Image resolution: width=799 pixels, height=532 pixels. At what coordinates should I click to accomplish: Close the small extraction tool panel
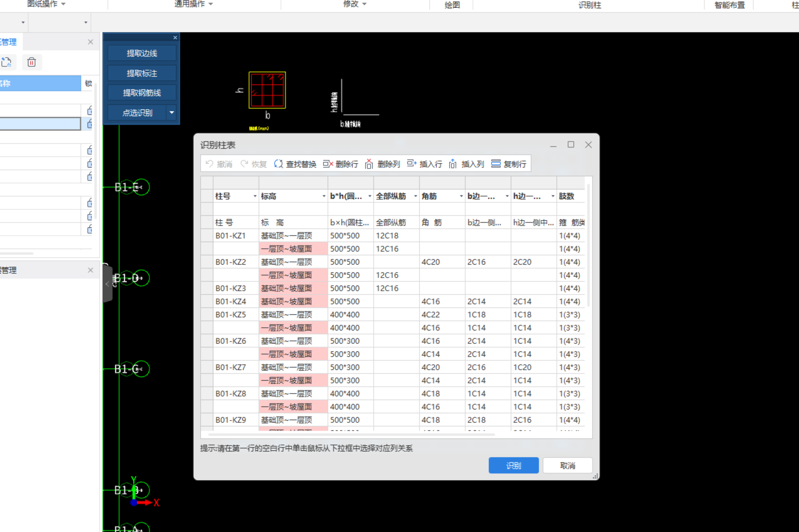point(175,38)
